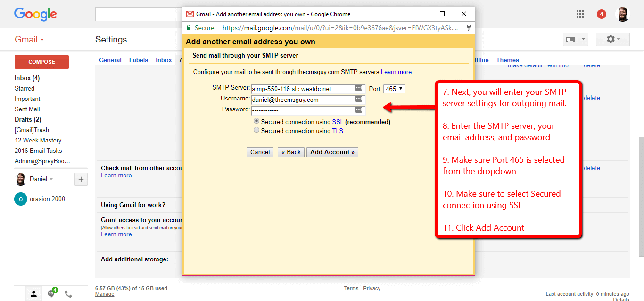Click Daniel's avatar in the chat section

tap(21, 179)
